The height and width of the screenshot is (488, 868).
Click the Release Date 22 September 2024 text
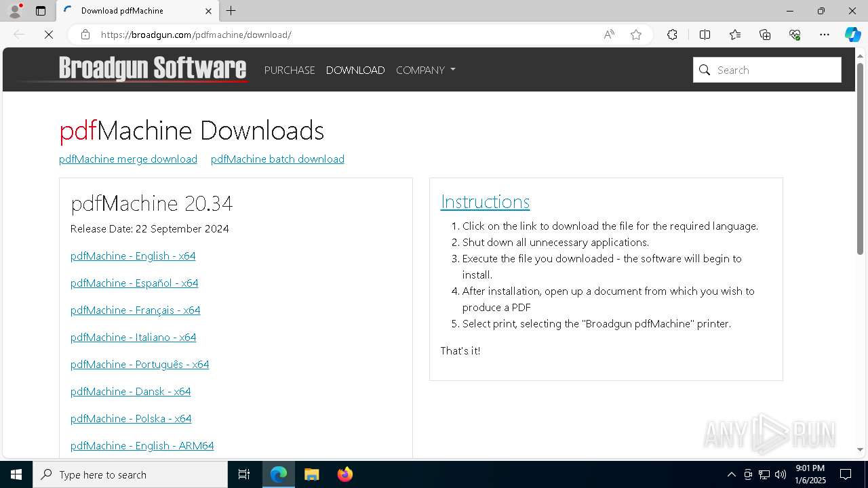click(x=150, y=228)
